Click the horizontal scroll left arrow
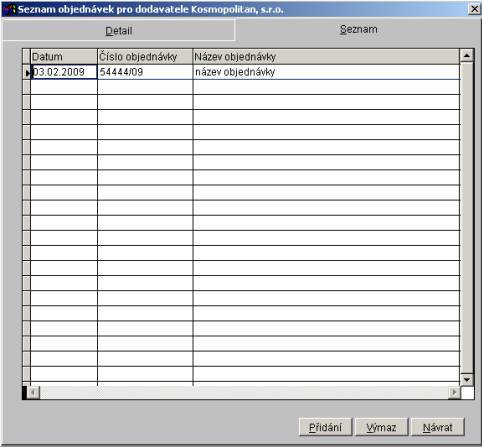The height and width of the screenshot is (447, 482). (33, 392)
